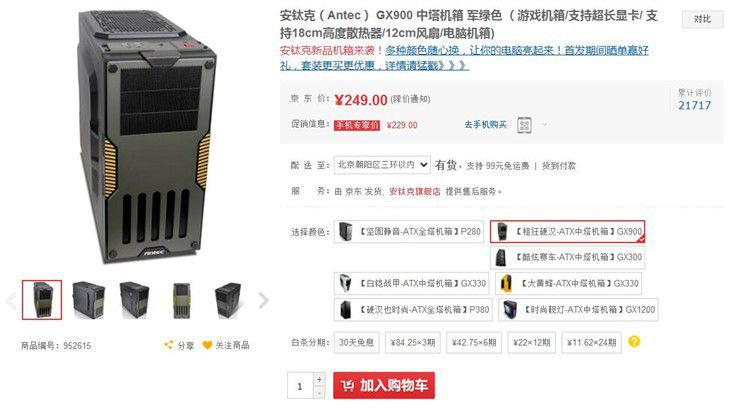Select the P280 full-tower case option
Viewport: 730px width, 417px height.
point(409,231)
